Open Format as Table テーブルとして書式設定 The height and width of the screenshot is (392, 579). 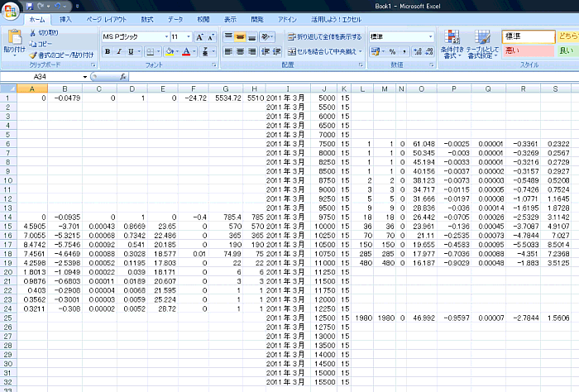click(x=482, y=45)
